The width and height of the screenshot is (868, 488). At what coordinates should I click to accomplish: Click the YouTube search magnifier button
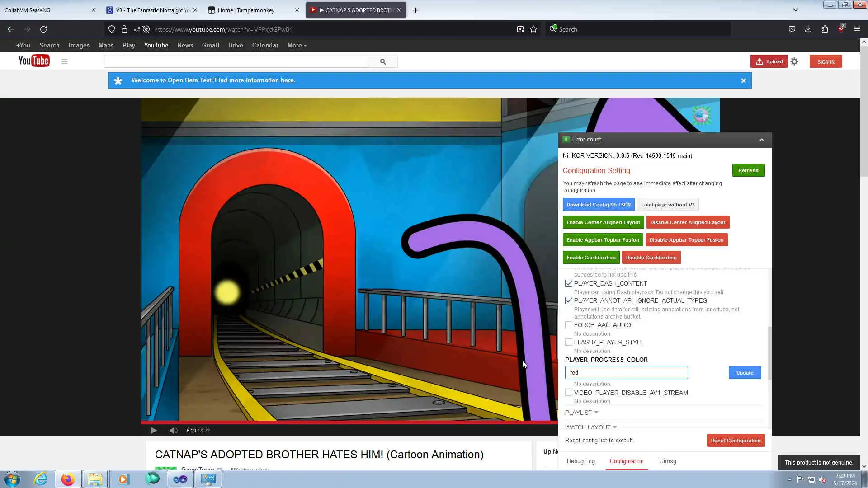pyautogui.click(x=383, y=61)
